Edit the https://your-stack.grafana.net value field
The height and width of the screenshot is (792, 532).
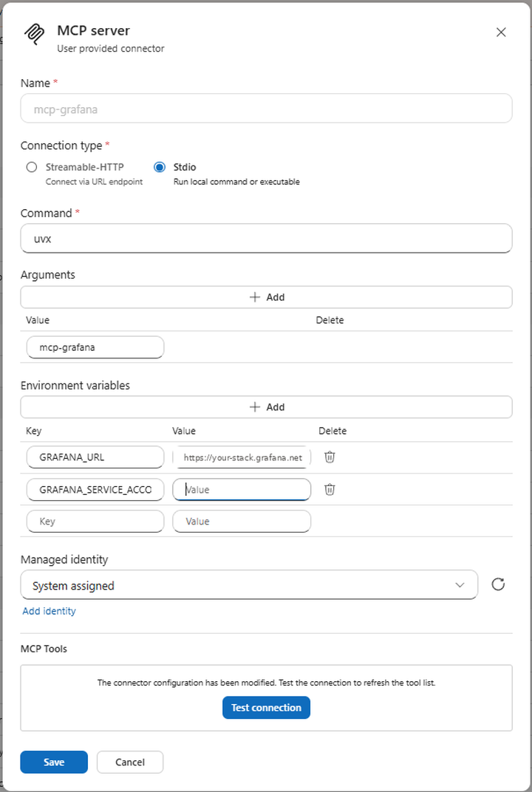pos(242,457)
